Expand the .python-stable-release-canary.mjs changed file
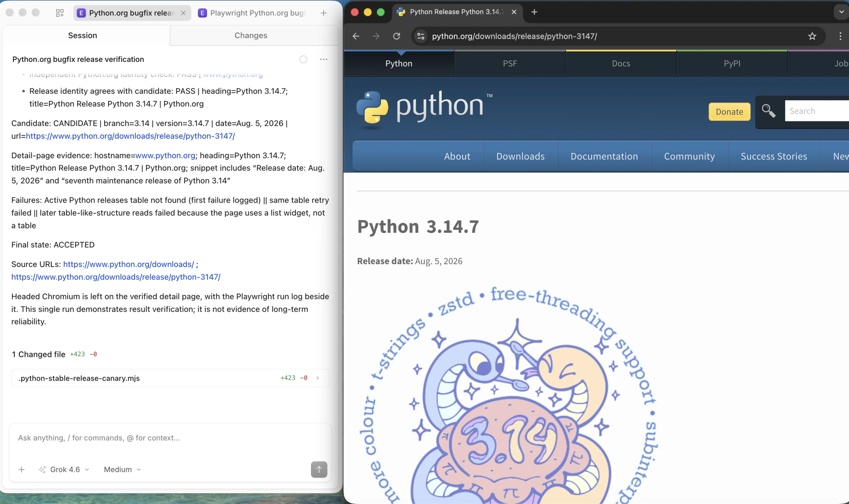The height and width of the screenshot is (504, 849). tap(170, 378)
